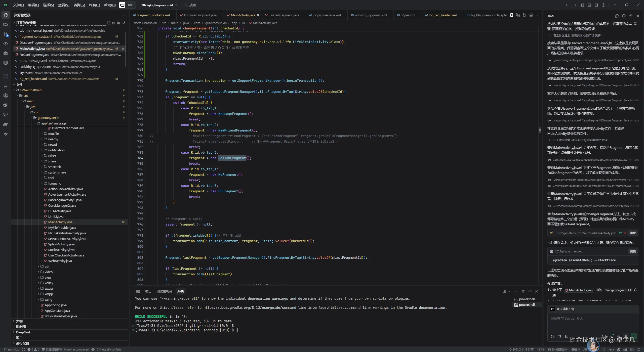Collapse the skWeiChatBaidu root folder
The height and width of the screenshot is (352, 644).
click(x=14, y=90)
